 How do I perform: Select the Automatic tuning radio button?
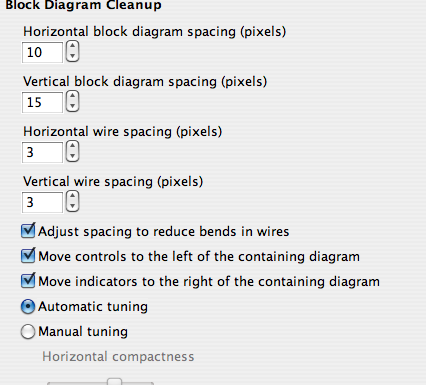[x=28, y=307]
